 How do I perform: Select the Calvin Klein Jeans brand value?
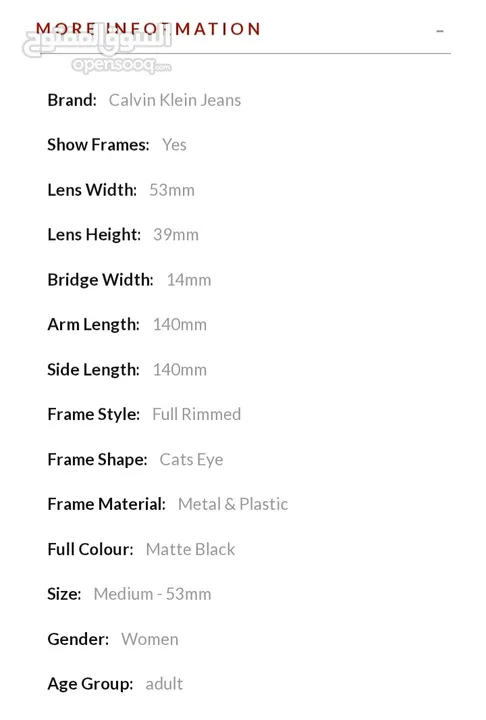click(175, 100)
